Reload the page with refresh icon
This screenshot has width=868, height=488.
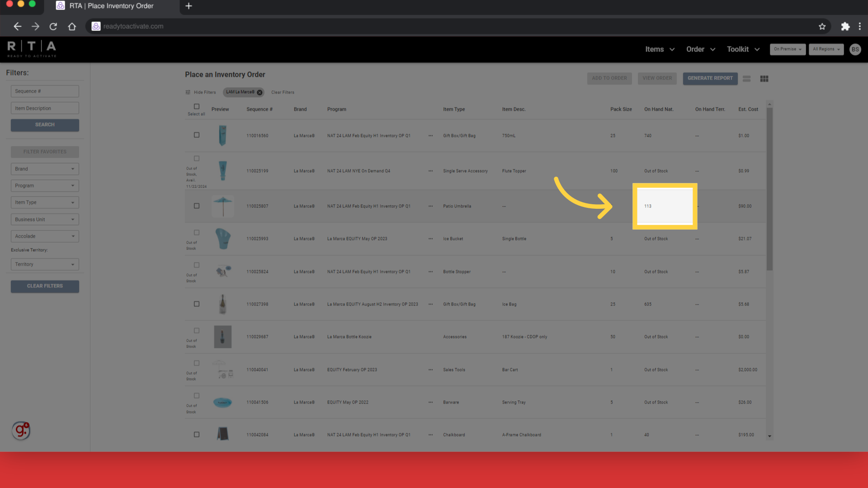(x=53, y=26)
